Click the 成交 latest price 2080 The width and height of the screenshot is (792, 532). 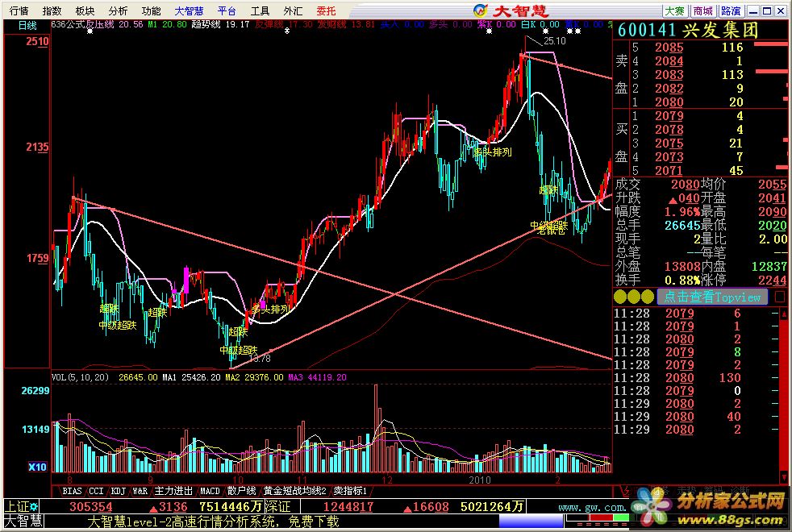pos(685,185)
